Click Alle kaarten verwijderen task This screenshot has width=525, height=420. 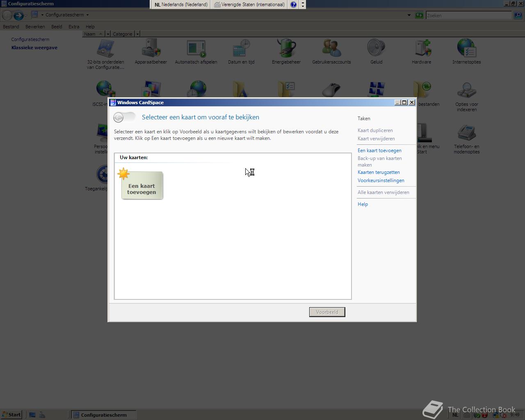pos(383,192)
